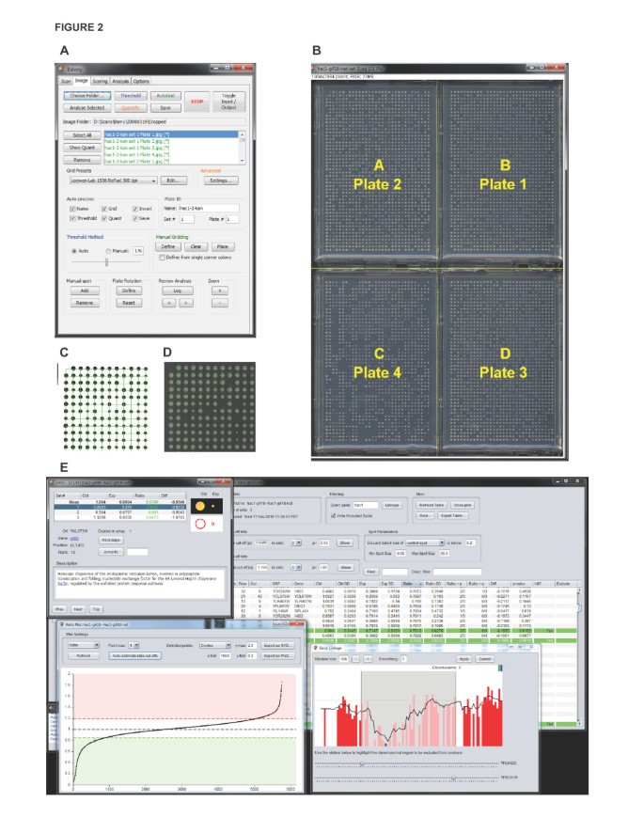644x833 pixels.
Task: Click Export as SVG button
Action: [277, 645]
